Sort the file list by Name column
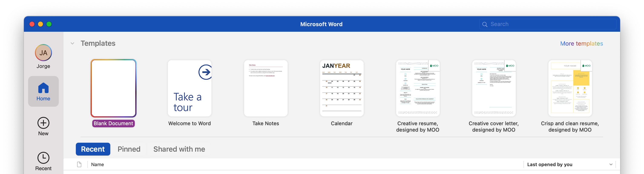 click(x=98, y=164)
